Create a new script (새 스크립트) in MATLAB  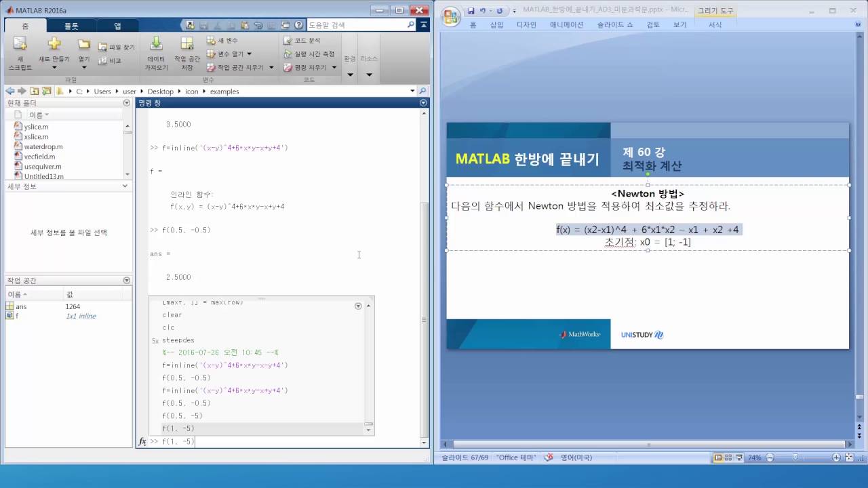pos(20,54)
